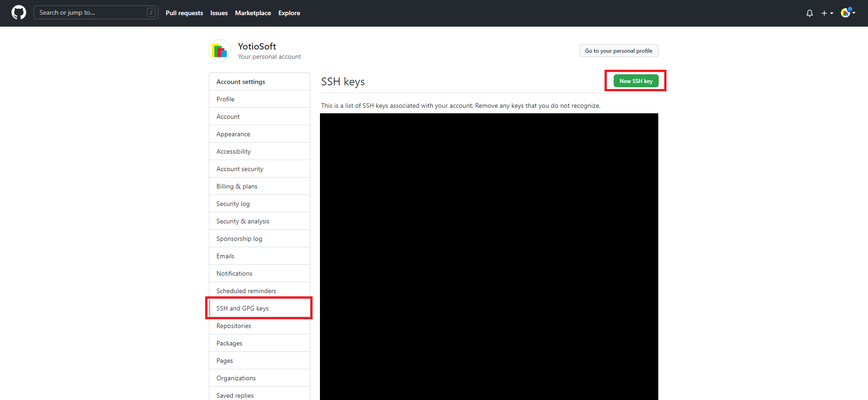The image size is (868, 400).
Task: Click the Your personal account subtitle
Action: (269, 57)
